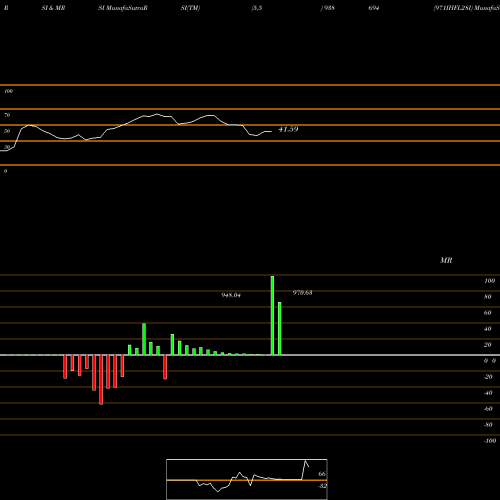Click the "SI & MR" header text
The height and width of the screenshot is (500, 500).
pos(53,8)
